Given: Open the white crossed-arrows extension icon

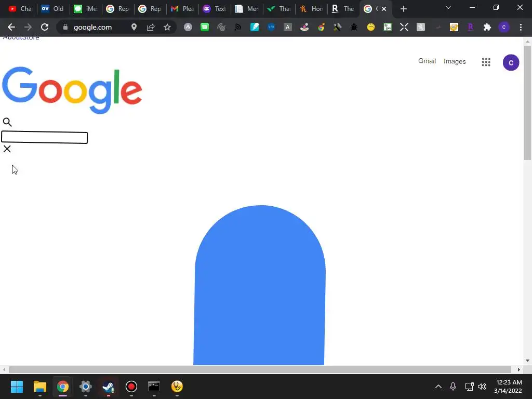Looking at the screenshot, I should [x=404, y=27].
